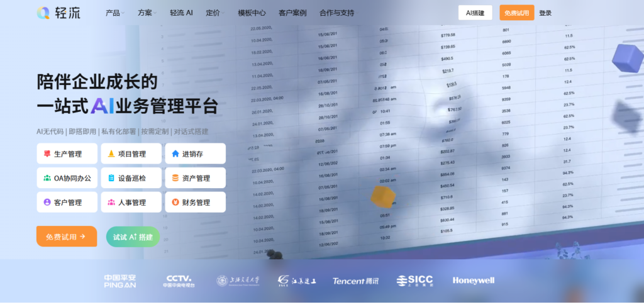This screenshot has width=644, height=307.
Task: Open 模板中心 in the navigation bar
Action: tap(252, 13)
